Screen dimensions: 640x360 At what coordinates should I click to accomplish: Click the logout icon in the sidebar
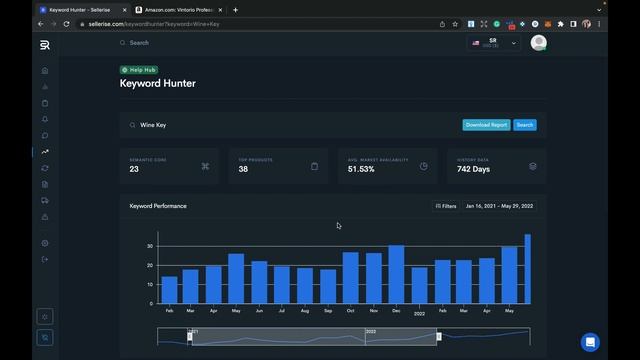45,259
